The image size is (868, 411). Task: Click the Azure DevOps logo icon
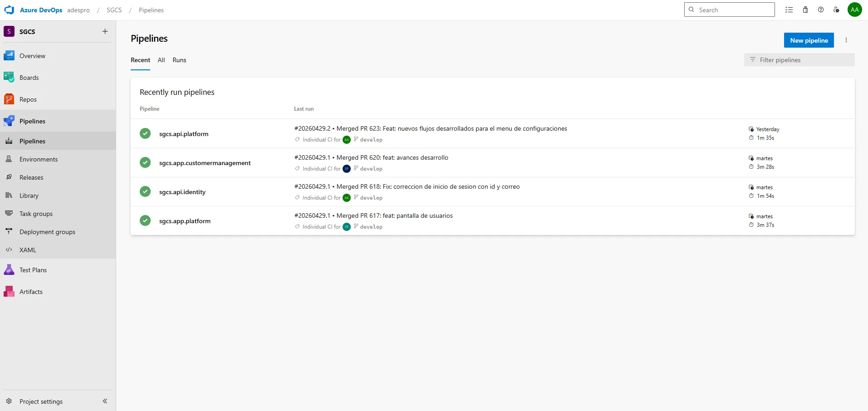click(x=9, y=10)
